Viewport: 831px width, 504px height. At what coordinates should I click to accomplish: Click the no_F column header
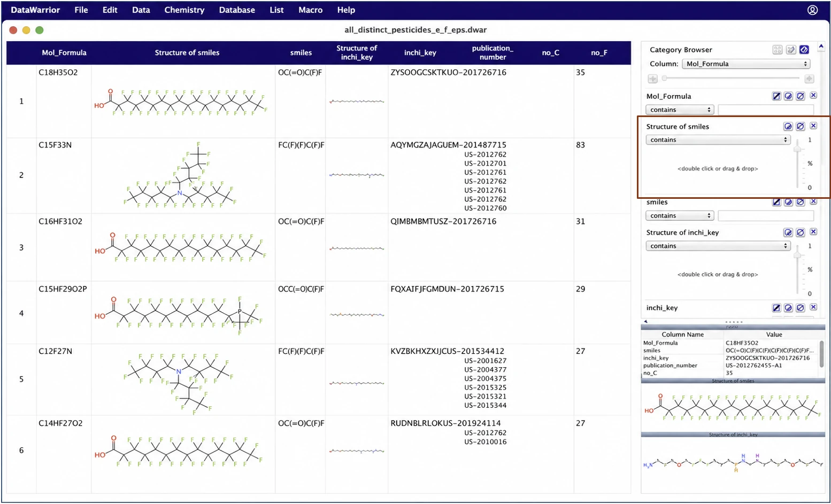(599, 52)
